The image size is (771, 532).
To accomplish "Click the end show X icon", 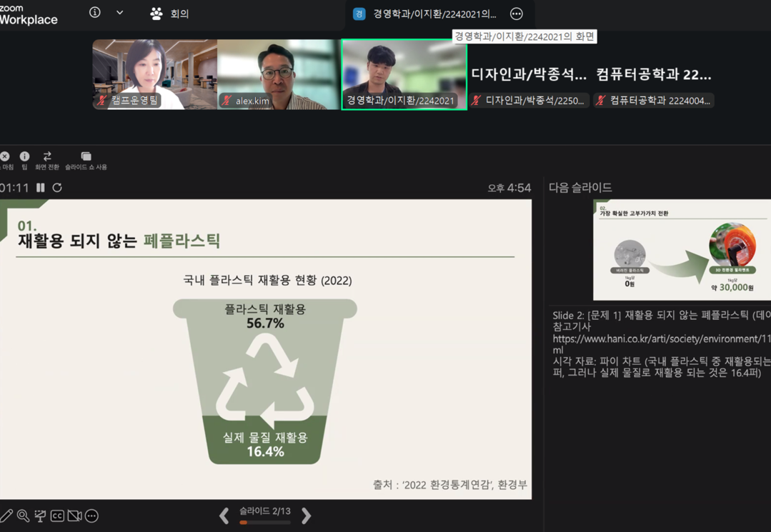I will point(4,156).
